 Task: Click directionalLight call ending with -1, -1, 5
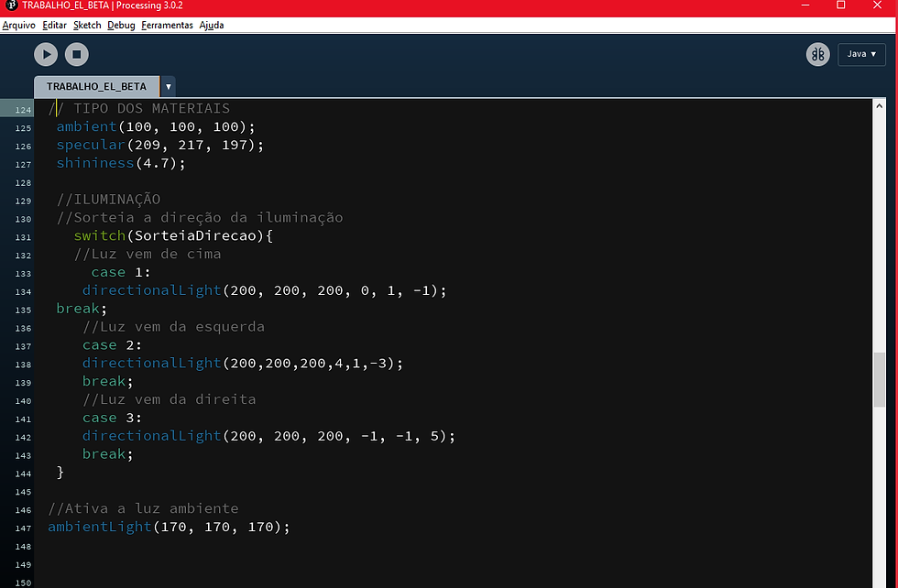tap(269, 436)
